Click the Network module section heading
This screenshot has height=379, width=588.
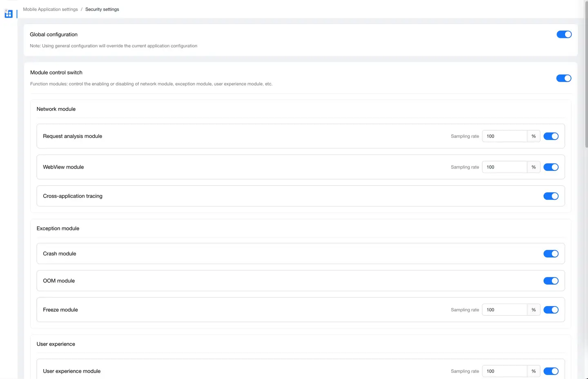point(56,109)
